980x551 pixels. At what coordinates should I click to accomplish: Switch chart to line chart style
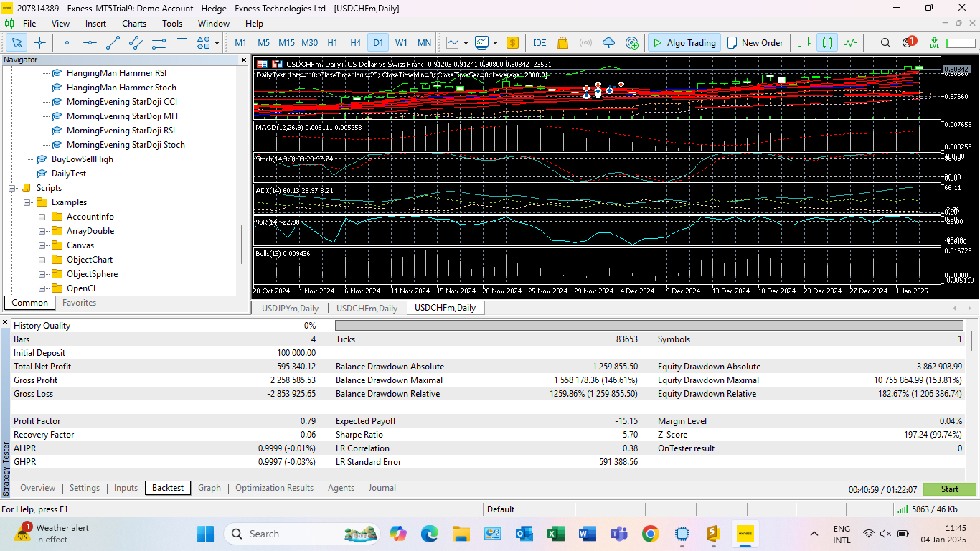coord(850,43)
